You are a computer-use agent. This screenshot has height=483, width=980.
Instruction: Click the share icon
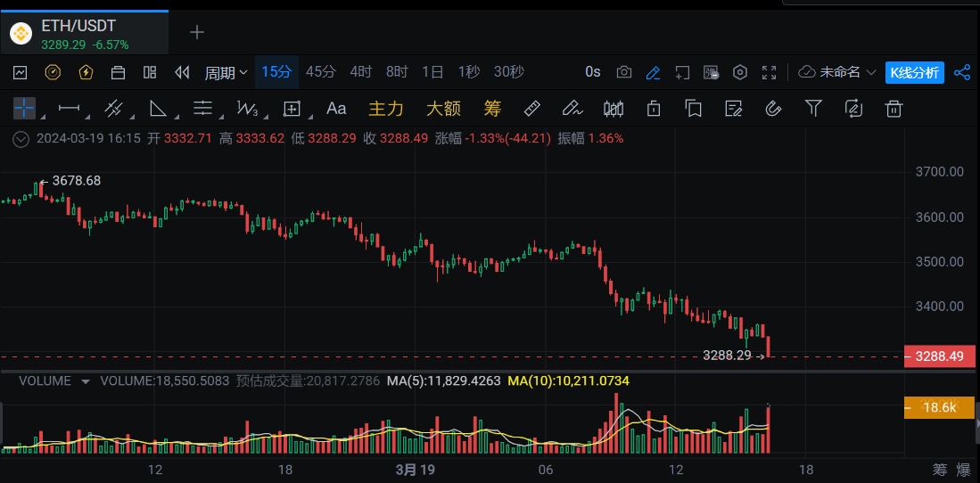pos(962,72)
